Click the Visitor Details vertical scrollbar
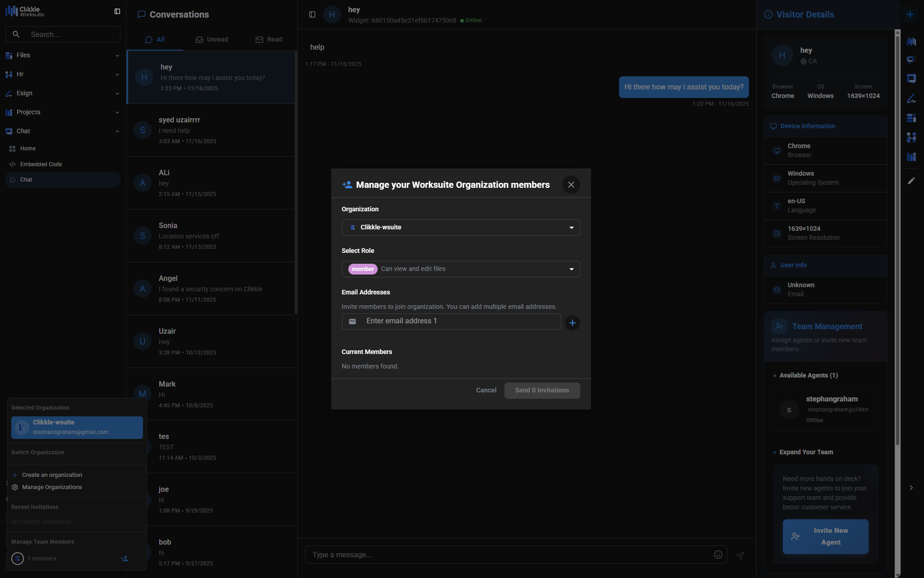Viewport: 924px width, 578px height. click(x=897, y=226)
